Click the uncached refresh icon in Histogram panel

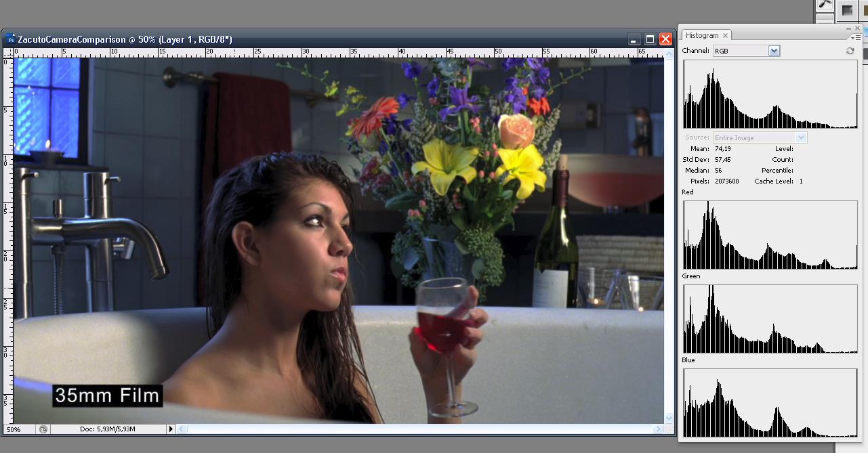[850, 51]
